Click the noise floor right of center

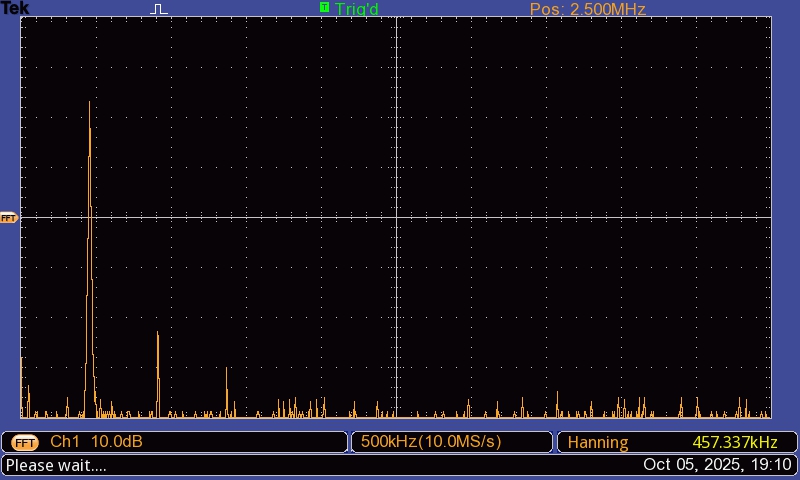(x=580, y=412)
